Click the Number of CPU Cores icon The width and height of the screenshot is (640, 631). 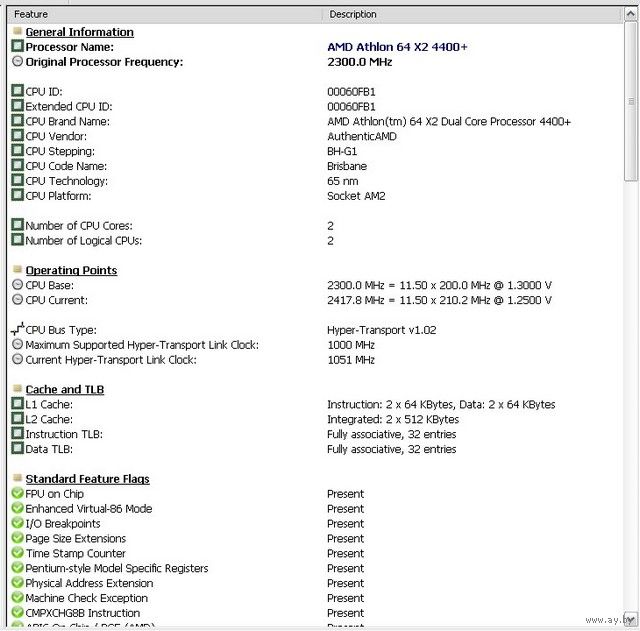[x=17, y=225]
